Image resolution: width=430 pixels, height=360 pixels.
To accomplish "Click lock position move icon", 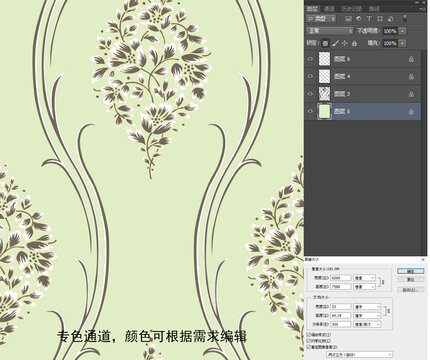I will (345, 43).
